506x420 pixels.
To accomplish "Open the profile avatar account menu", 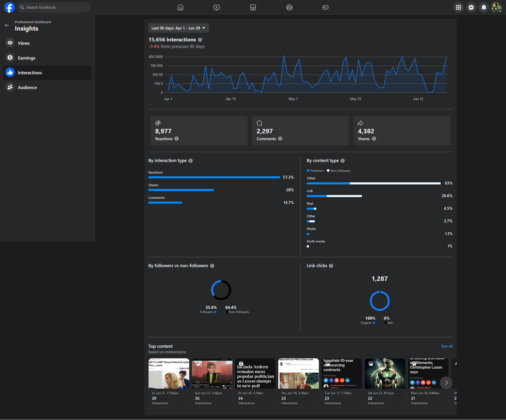I will 497,7.
